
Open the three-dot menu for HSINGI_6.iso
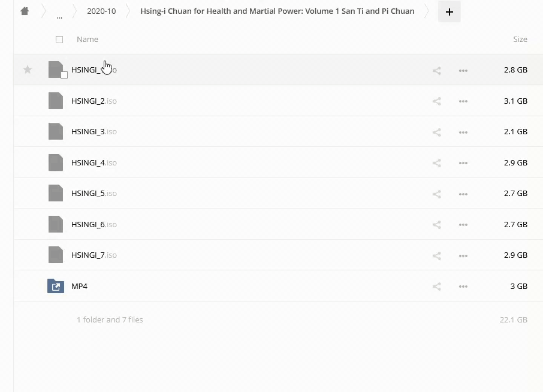(463, 225)
